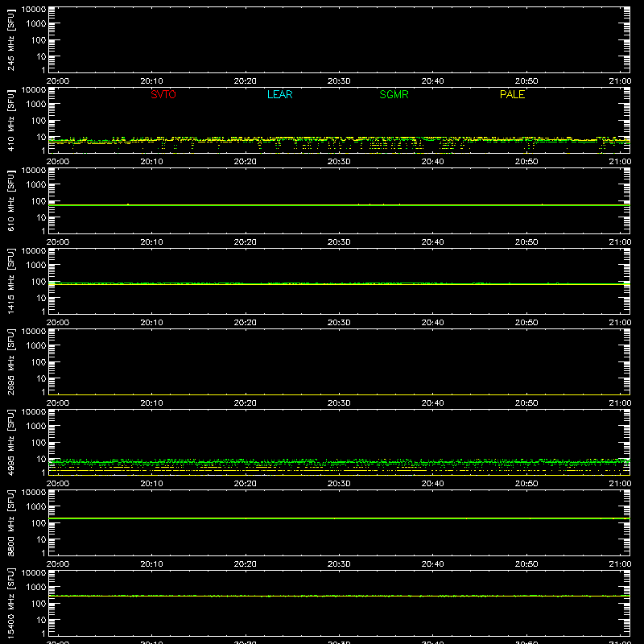Screen dimensions: 644x644
Task: Click 20:30 time label under 1415 MHz panel
Action: tap(339, 323)
